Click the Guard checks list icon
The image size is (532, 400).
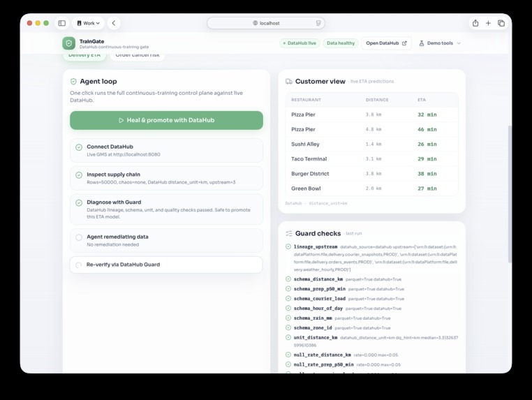pyautogui.click(x=289, y=233)
